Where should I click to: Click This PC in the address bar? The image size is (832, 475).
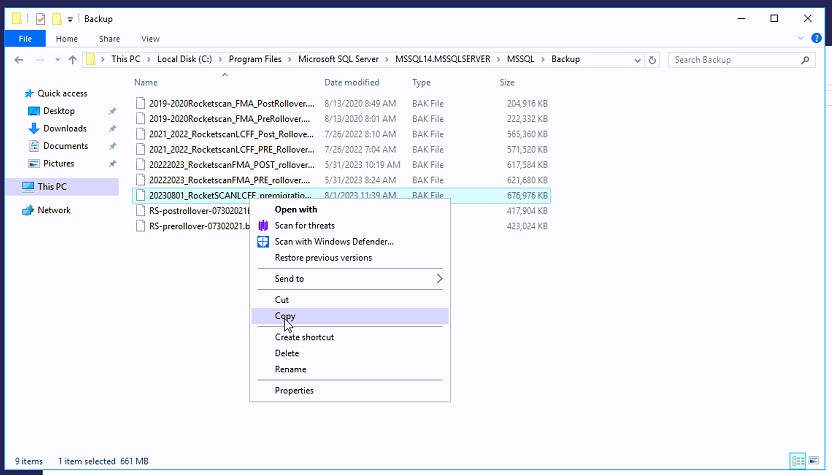point(126,59)
